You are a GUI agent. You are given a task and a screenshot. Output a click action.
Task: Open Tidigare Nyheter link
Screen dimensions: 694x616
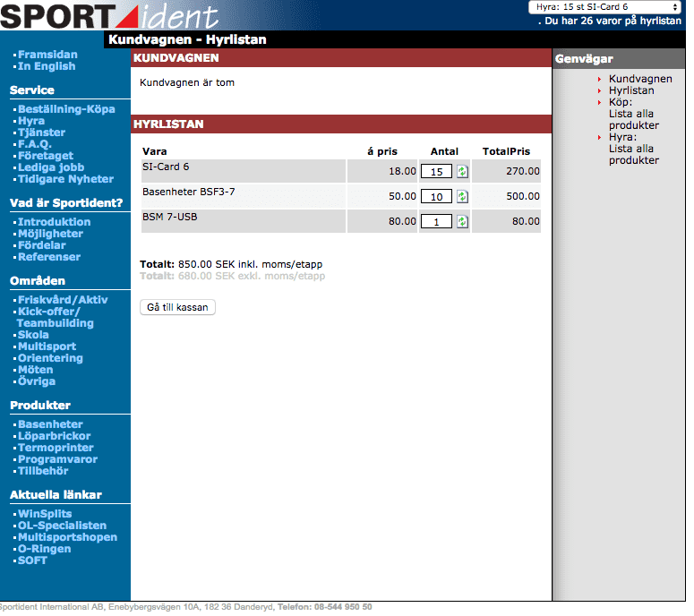[x=65, y=179]
